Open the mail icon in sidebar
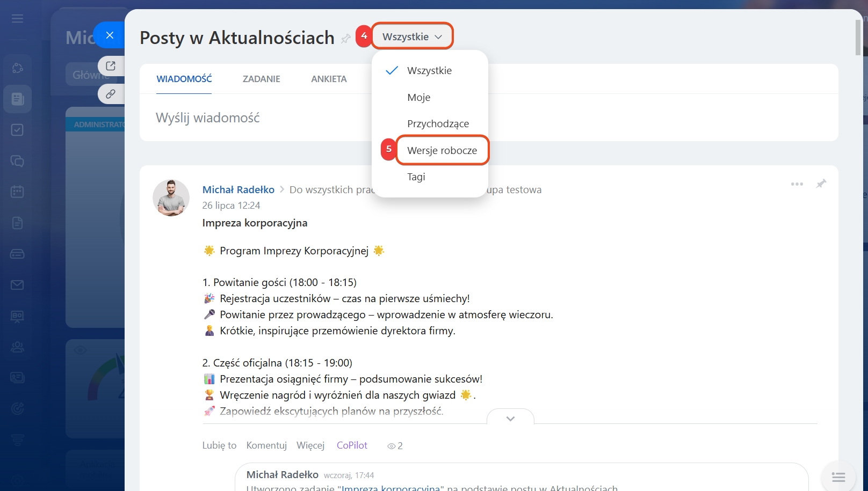868x491 pixels. (x=17, y=285)
